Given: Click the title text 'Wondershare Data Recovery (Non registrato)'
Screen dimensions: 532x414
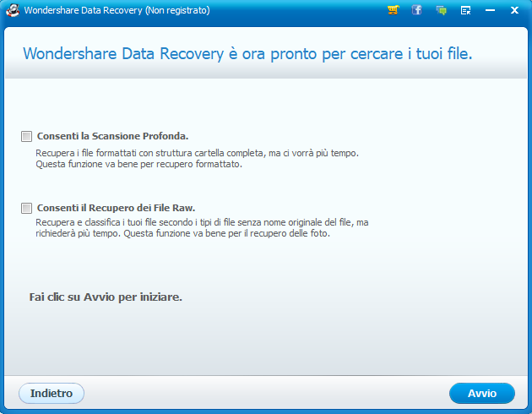Looking at the screenshot, I should (x=117, y=10).
